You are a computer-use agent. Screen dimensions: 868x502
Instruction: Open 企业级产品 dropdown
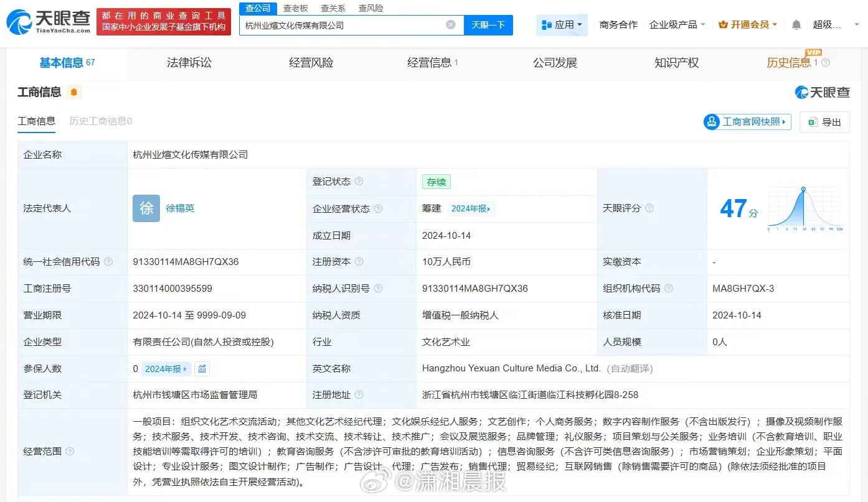click(677, 25)
